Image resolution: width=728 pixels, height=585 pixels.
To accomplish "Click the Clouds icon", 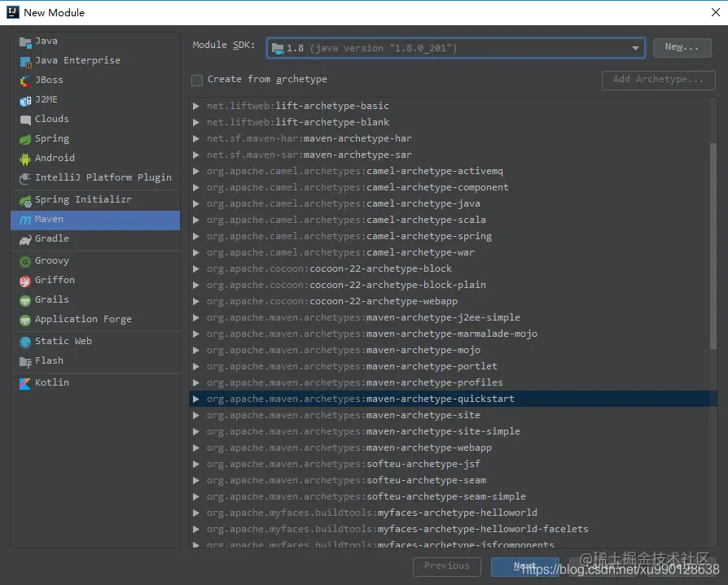I will 25,120.
